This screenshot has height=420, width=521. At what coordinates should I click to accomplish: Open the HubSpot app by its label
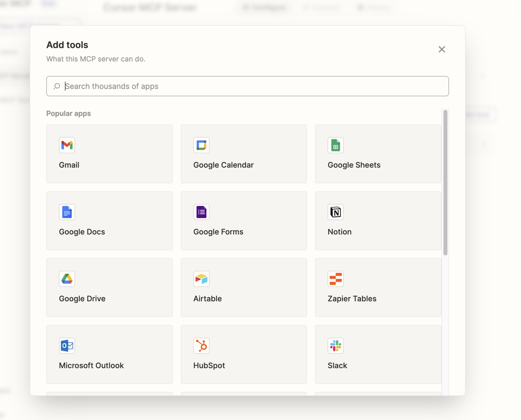[x=209, y=365]
